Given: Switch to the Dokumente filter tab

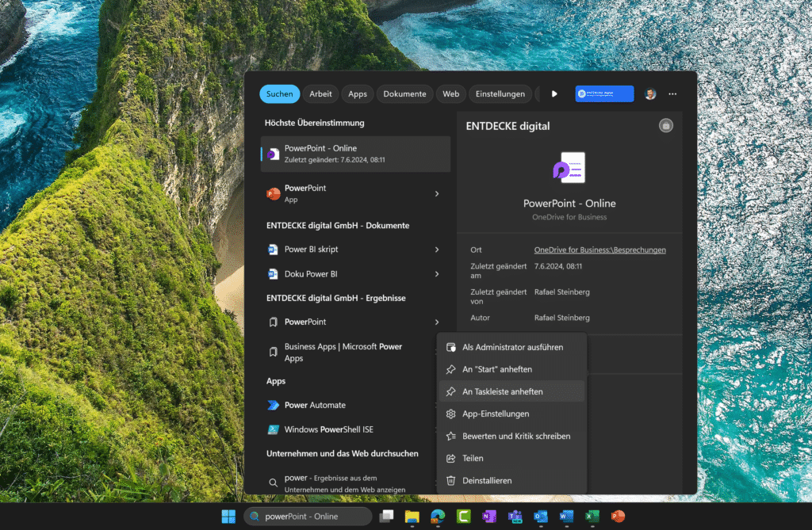Looking at the screenshot, I should [404, 93].
